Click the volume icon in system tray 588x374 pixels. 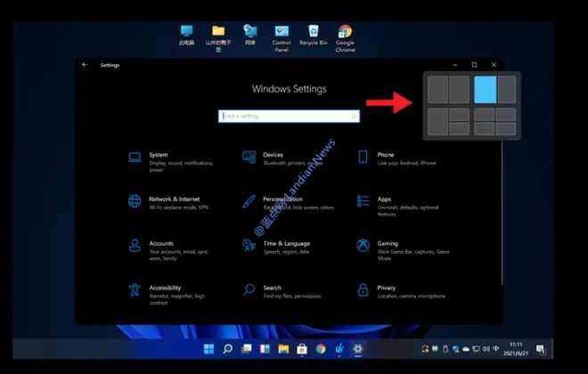pos(486,349)
